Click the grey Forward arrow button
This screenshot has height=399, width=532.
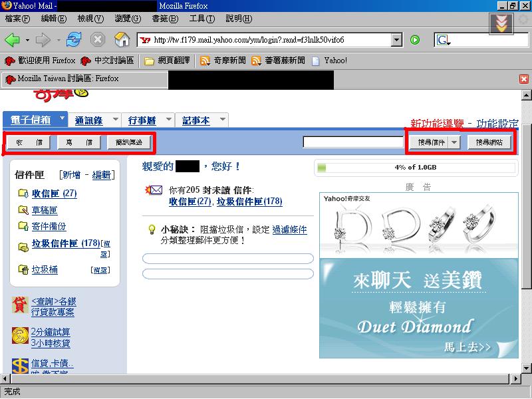43,40
